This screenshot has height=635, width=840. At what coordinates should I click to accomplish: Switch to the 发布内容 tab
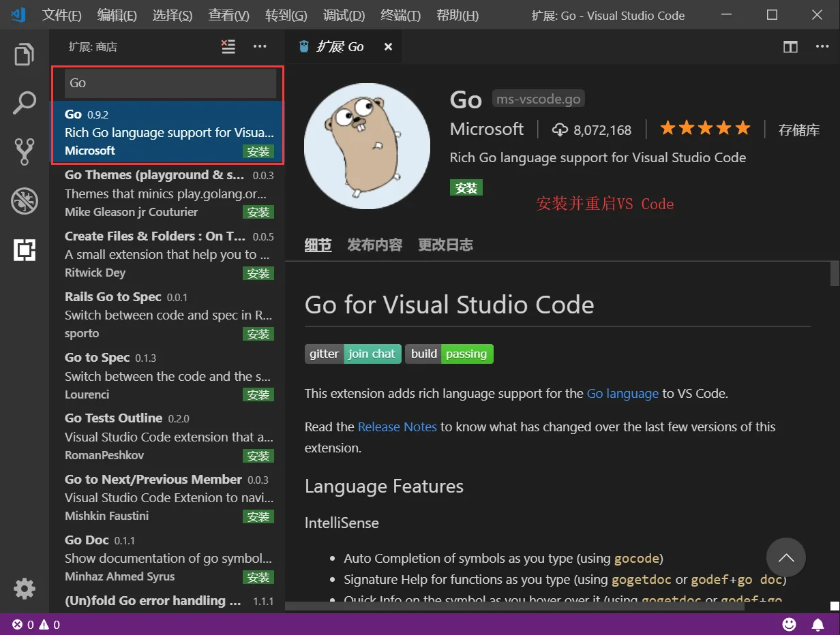374,245
